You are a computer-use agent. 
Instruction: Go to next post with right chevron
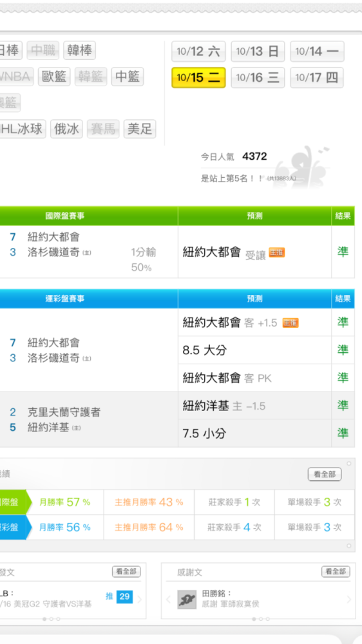139,600
